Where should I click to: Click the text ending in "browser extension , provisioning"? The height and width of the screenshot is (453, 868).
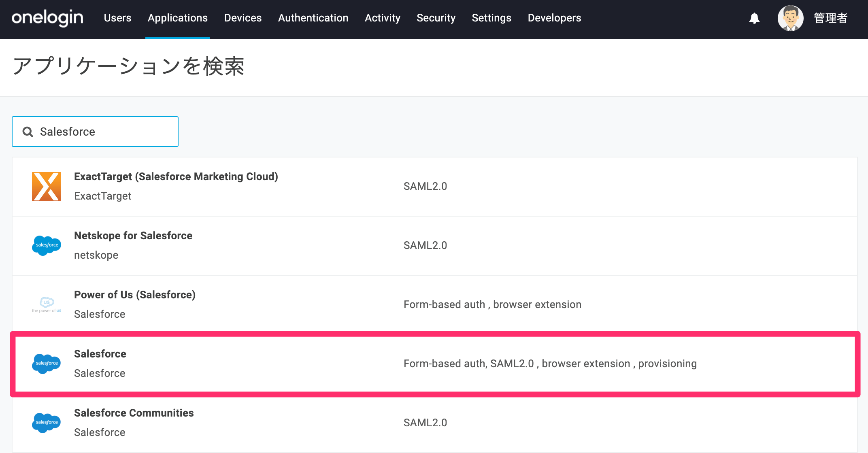coord(550,364)
